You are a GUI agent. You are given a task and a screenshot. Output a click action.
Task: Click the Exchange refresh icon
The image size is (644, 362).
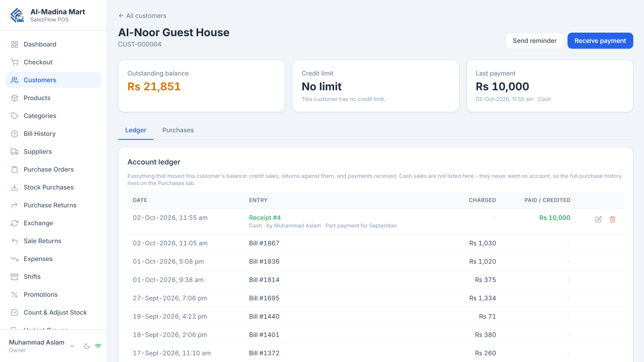click(x=15, y=223)
